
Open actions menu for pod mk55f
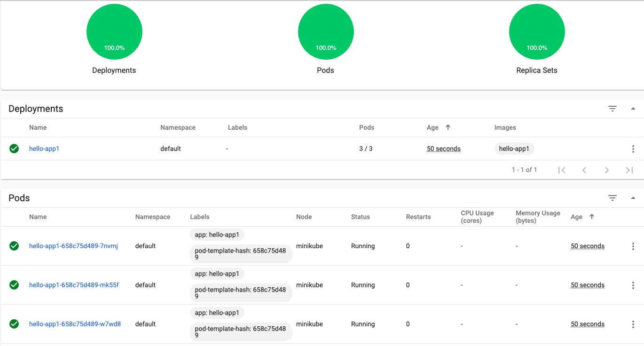tap(633, 285)
